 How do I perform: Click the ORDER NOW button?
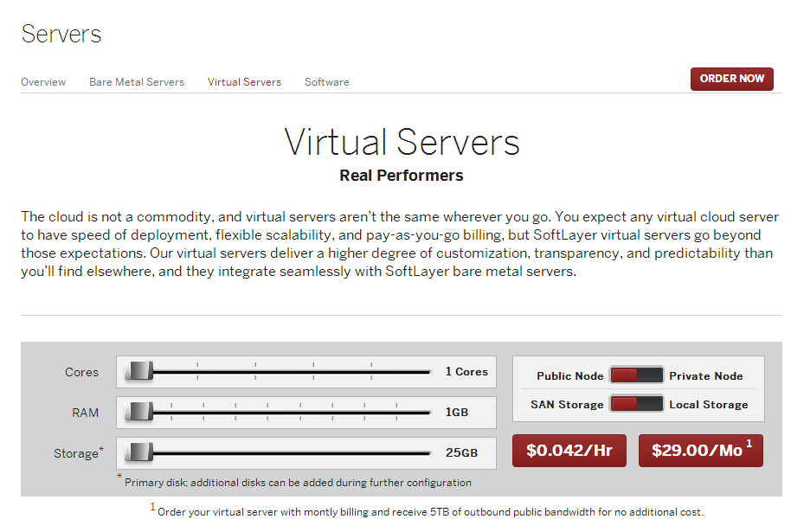coord(731,79)
